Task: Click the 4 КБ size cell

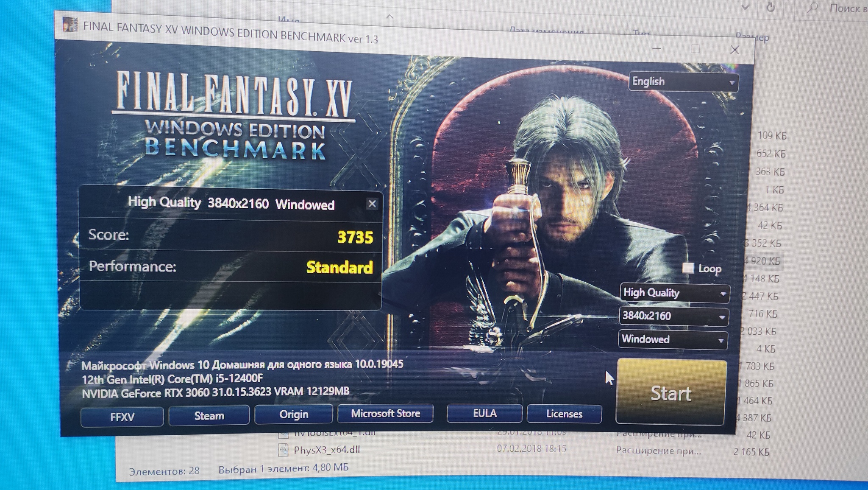Action: click(x=765, y=349)
